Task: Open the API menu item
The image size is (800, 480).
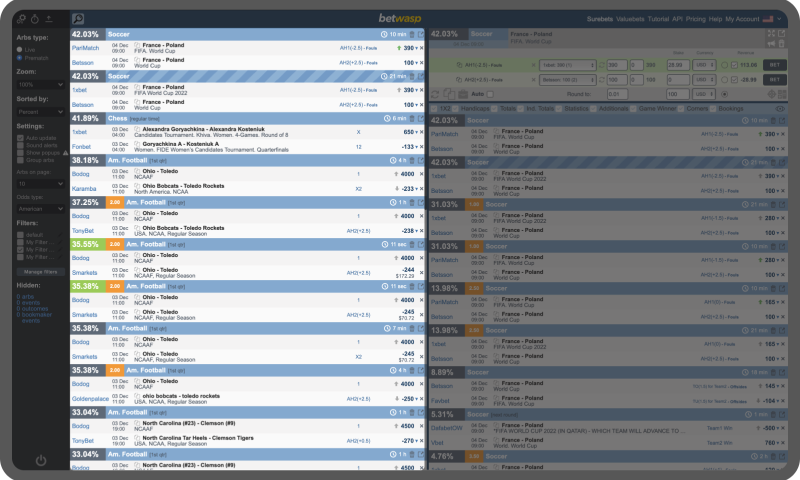Action: pos(677,19)
